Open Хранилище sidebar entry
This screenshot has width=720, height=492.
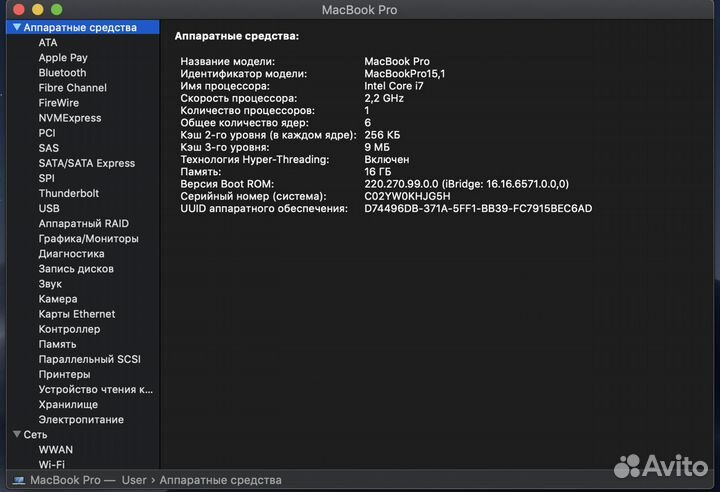click(68, 405)
